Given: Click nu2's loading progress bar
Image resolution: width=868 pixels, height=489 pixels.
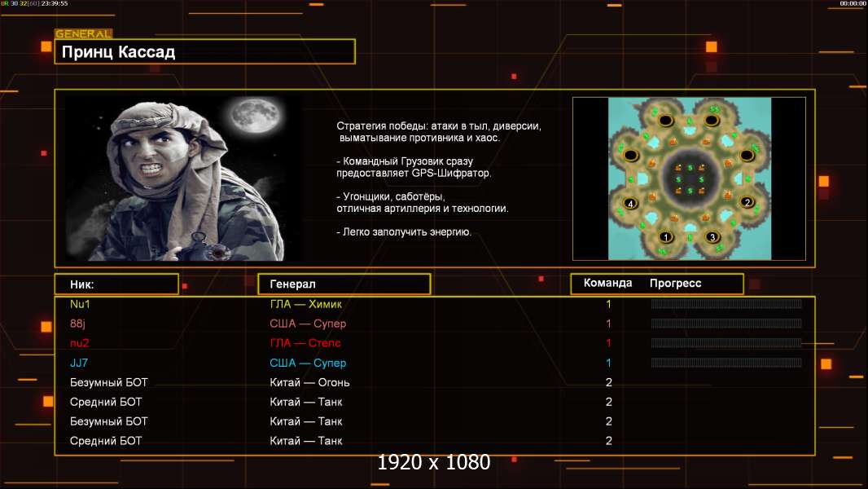Looking at the screenshot, I should (x=726, y=343).
